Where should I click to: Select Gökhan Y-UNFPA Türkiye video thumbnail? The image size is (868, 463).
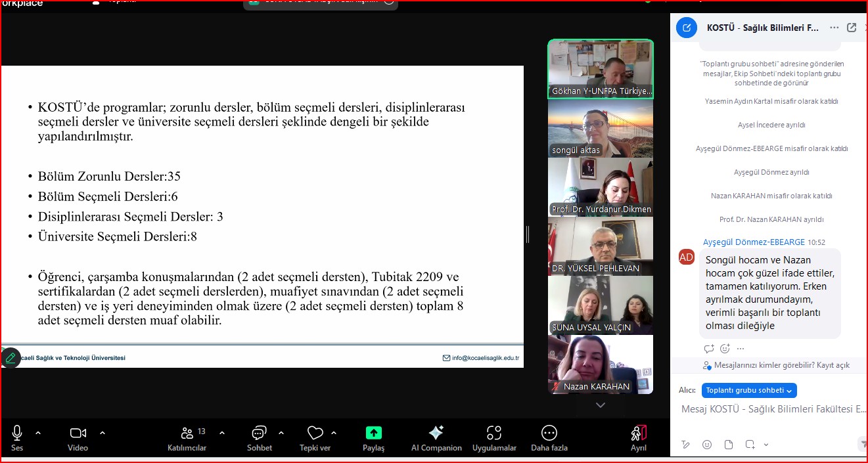click(x=601, y=69)
